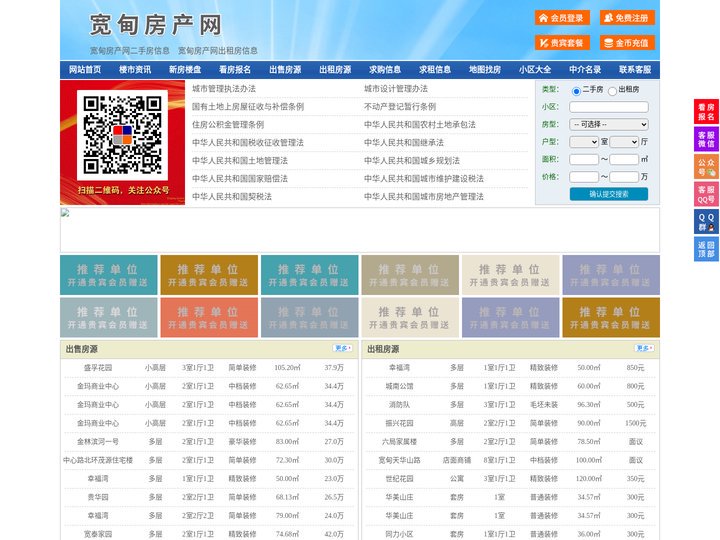Open the 城南公馆 rental listing
Viewport: 720px width, 540px height.
[399, 386]
